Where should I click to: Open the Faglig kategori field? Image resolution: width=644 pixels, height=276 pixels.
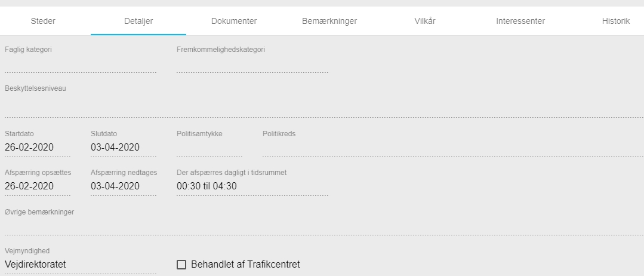[80, 65]
